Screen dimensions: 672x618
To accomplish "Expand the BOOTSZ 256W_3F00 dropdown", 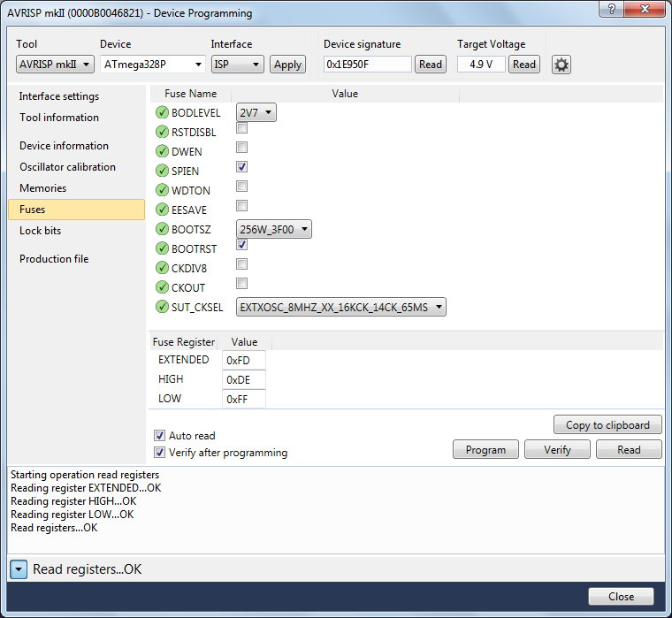I will (x=274, y=229).
